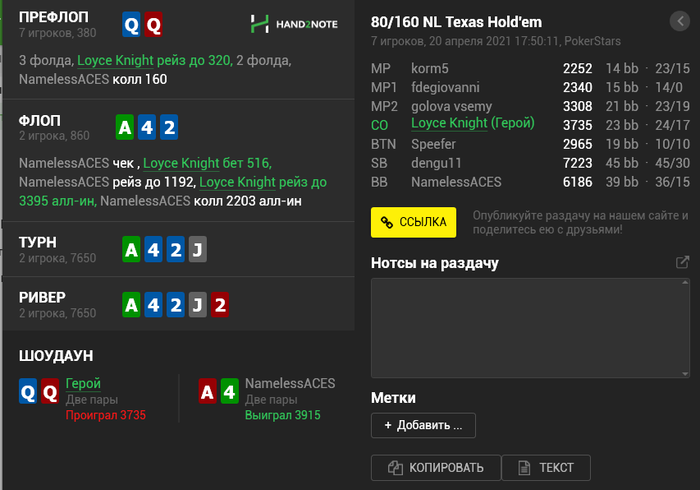This screenshot has width=700, height=490.
Task: Click the yellow ССЫЛКА button
Action: 413,222
